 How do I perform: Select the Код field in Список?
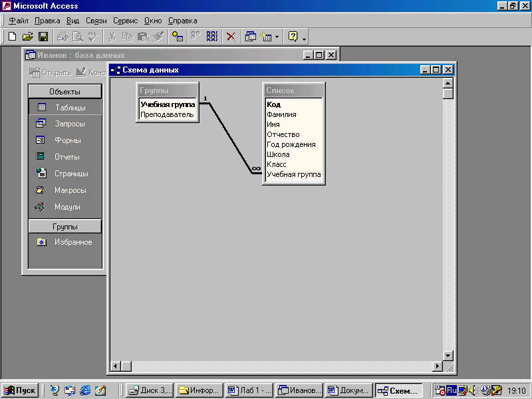[294, 104]
